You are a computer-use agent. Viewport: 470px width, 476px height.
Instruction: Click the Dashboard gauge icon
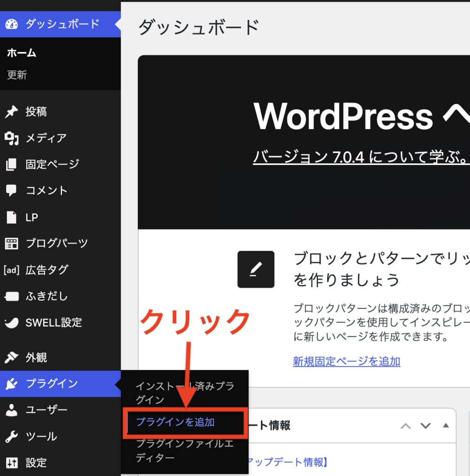coord(12,24)
